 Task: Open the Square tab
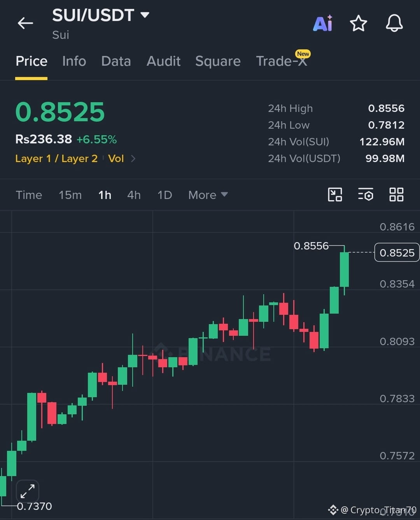tap(218, 61)
